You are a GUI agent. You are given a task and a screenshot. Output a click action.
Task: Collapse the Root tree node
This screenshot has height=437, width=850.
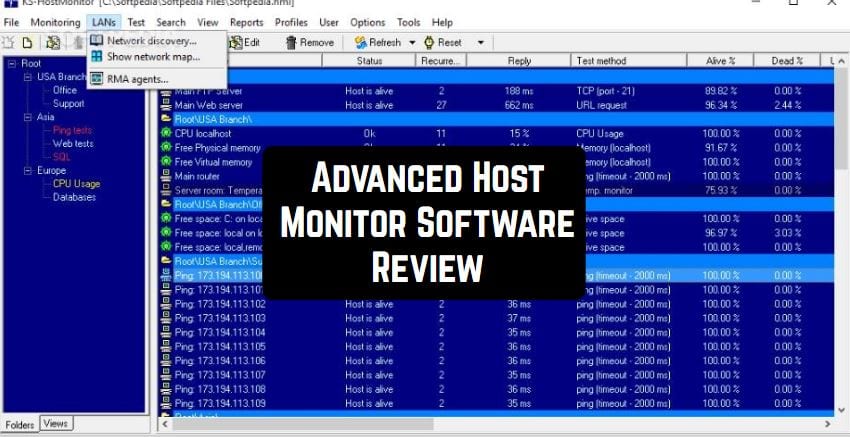(12, 63)
